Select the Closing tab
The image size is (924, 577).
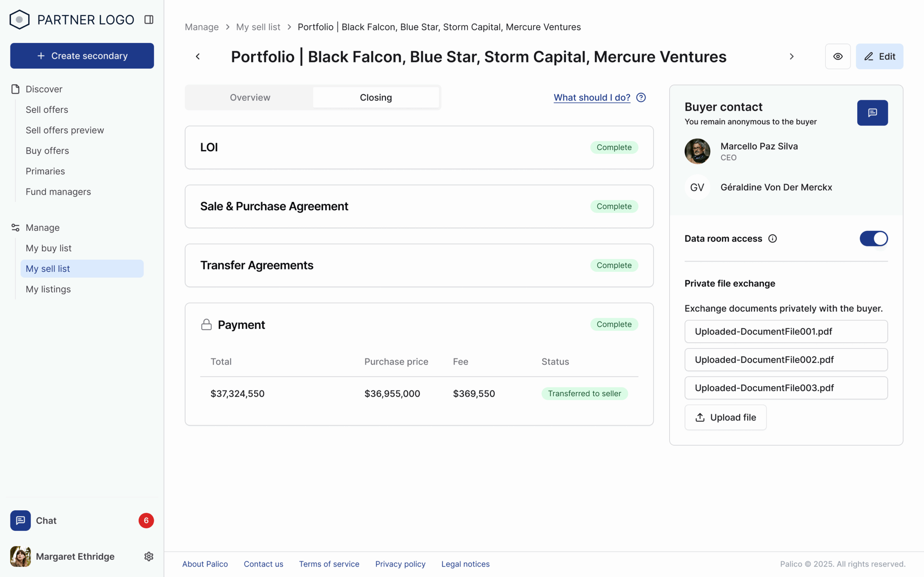376,98
